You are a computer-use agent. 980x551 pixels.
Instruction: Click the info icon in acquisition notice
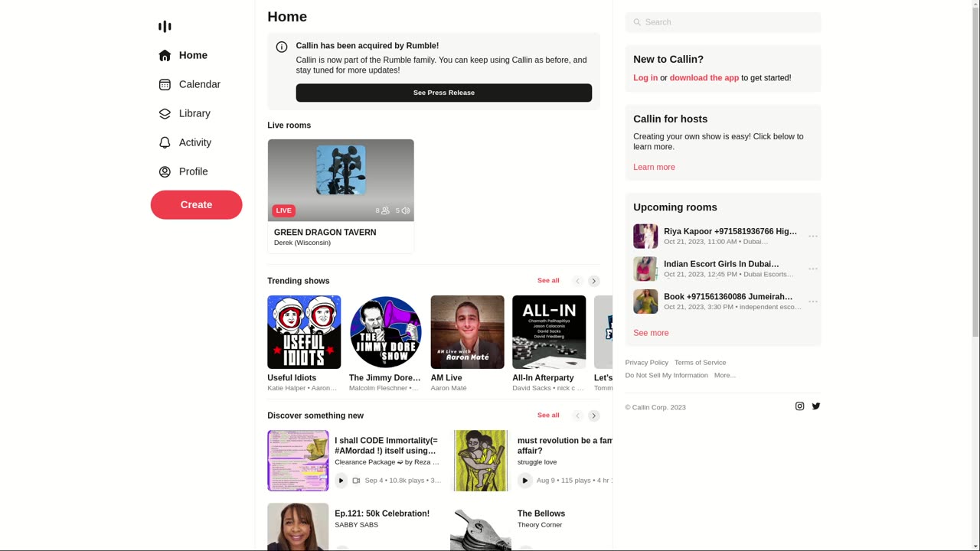[282, 47]
